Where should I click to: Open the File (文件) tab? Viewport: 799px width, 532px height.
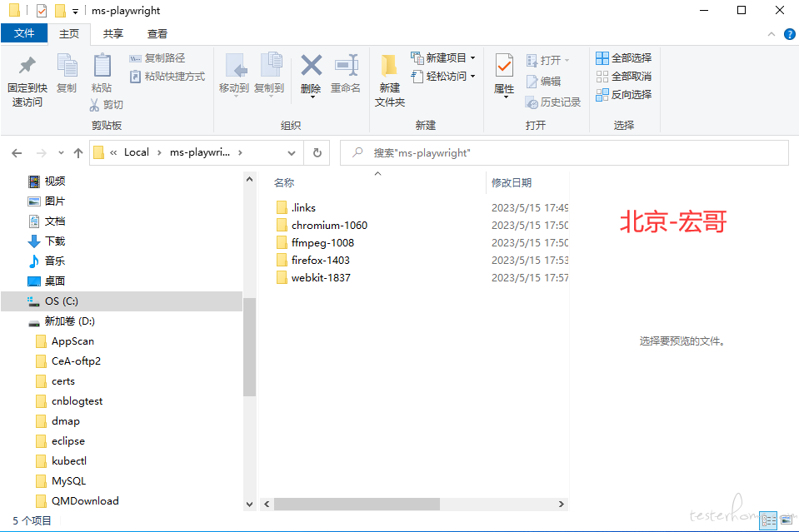coord(24,33)
